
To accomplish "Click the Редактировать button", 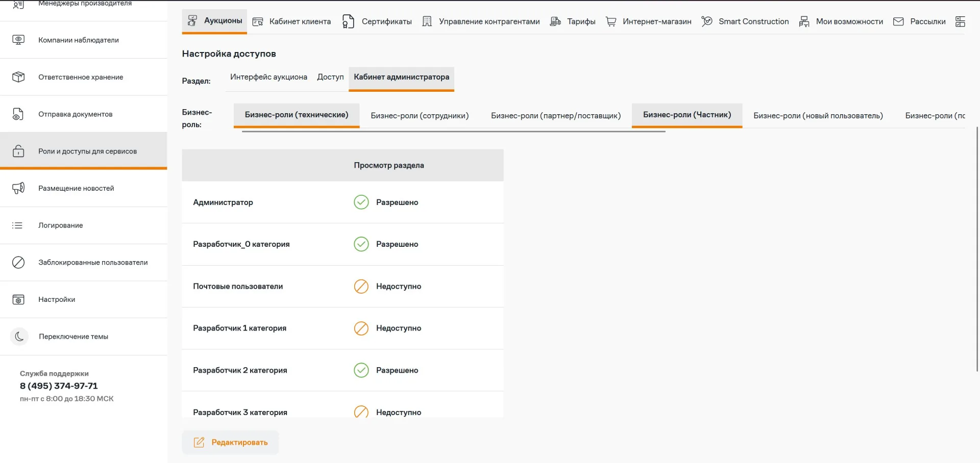I will click(230, 442).
